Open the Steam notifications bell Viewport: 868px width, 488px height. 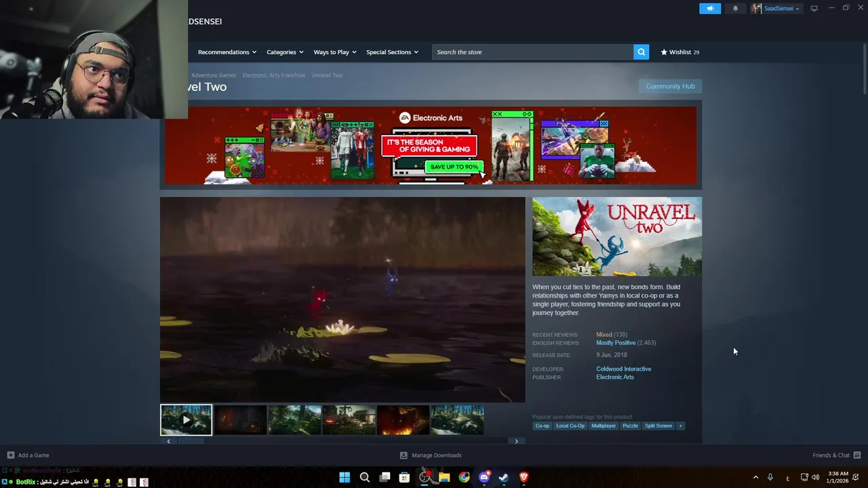[736, 8]
